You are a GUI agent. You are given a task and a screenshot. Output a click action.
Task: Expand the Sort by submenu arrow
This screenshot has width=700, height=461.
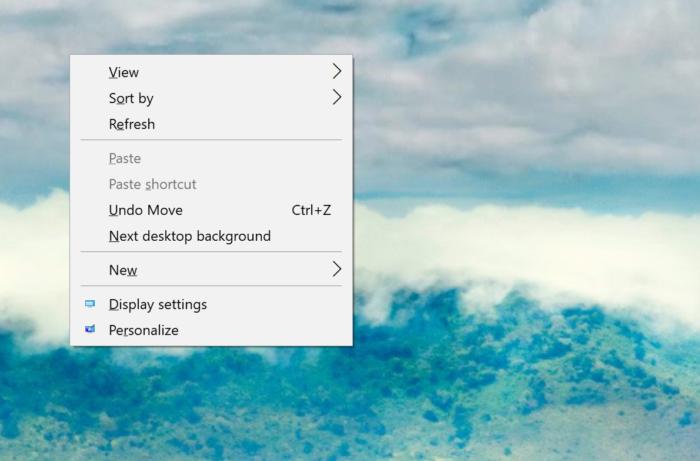[x=336, y=98]
